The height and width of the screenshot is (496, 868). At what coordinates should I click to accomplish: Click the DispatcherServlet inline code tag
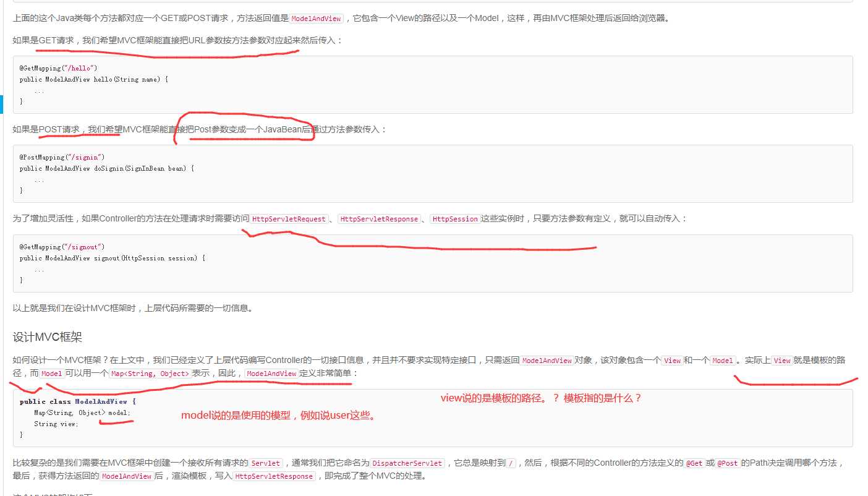coord(406,463)
